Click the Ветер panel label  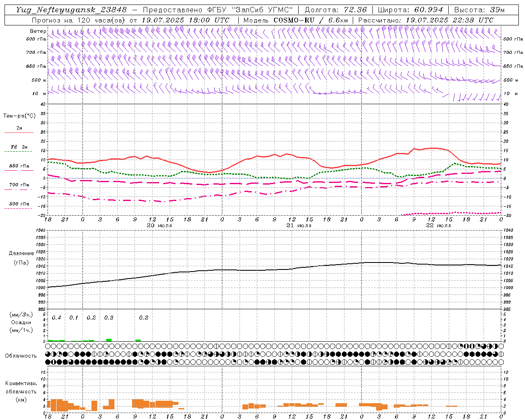pyautogui.click(x=38, y=31)
